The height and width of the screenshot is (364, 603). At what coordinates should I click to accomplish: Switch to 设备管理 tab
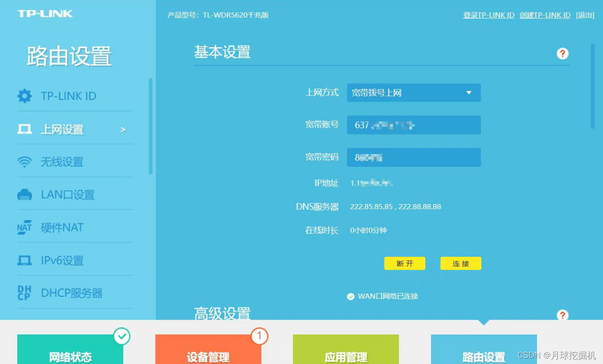coord(208,349)
